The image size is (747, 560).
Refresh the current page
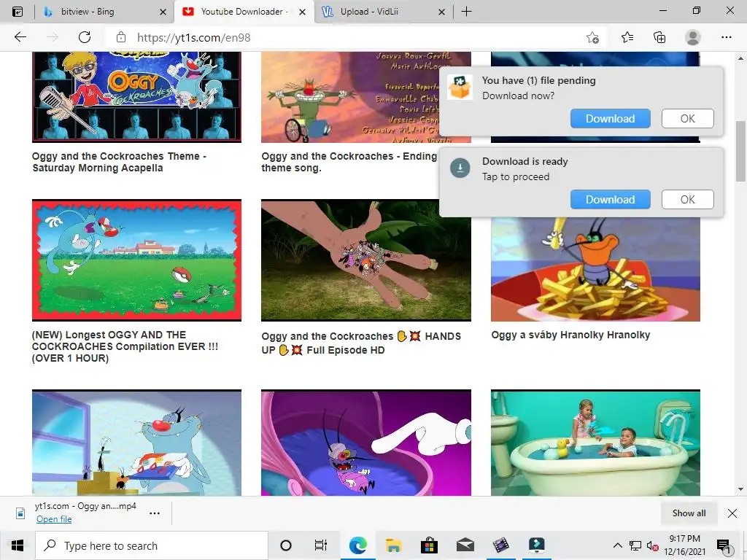[x=85, y=37]
